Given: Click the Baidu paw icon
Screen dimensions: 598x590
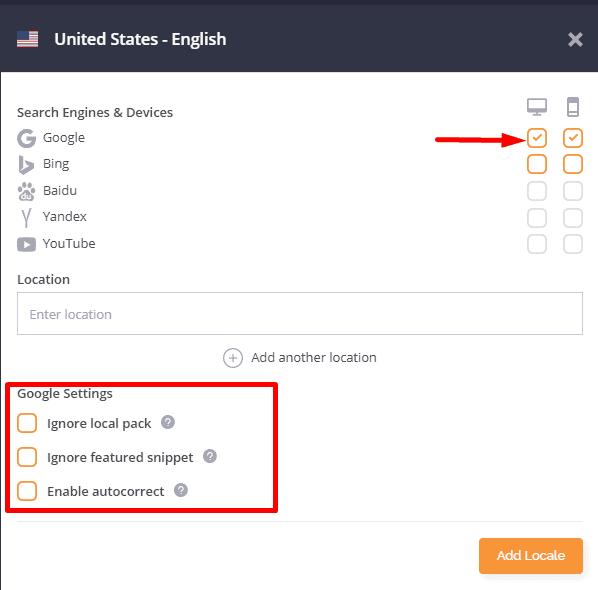Looking at the screenshot, I should (x=26, y=191).
